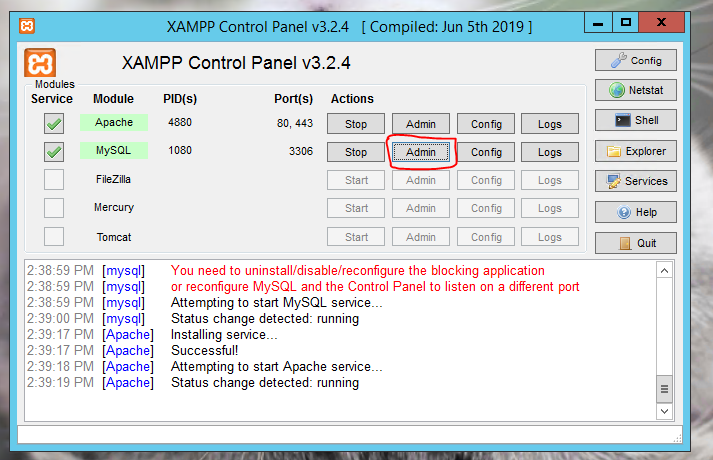The image size is (713, 460).
Task: Minimize the XAMPP Control Panel window
Action: point(598,23)
